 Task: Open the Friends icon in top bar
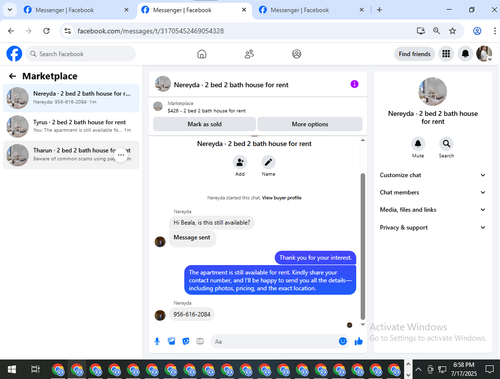[x=249, y=54]
